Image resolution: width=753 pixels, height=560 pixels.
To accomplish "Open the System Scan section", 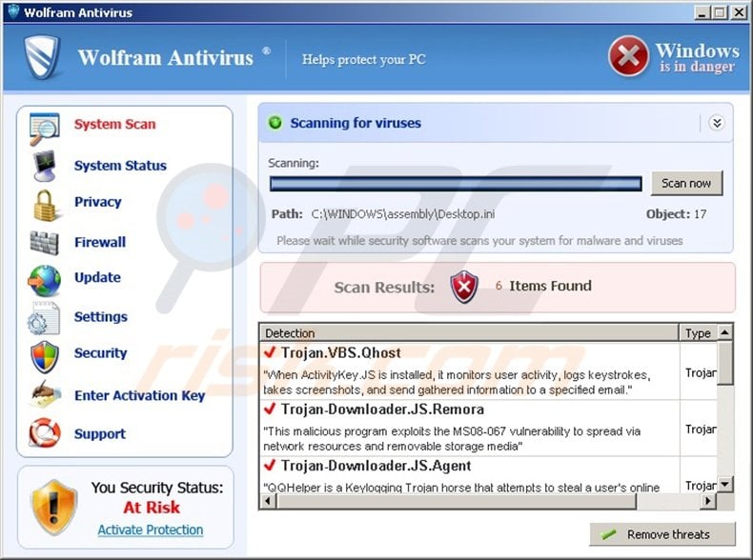I will pyautogui.click(x=114, y=124).
